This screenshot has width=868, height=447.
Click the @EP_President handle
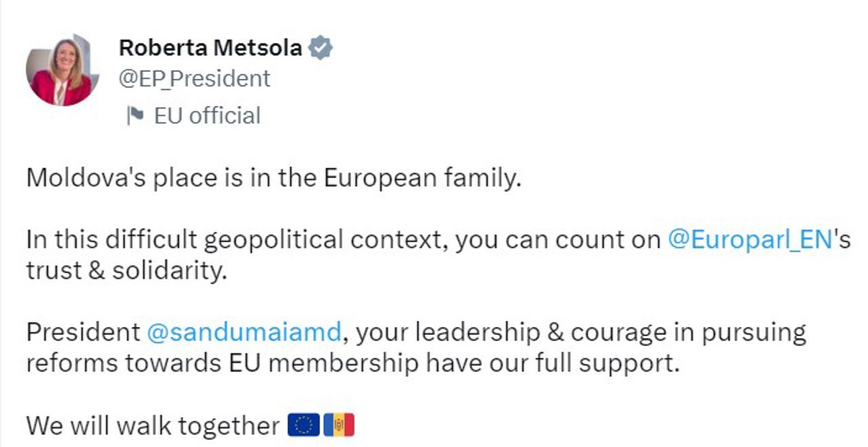195,79
